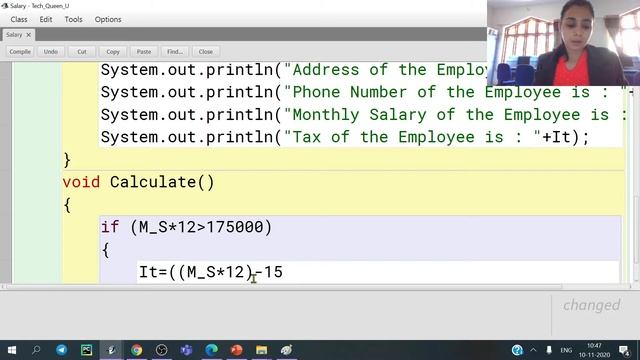Screen dimensions: 640x360
Task: Open the Tools menu
Action: (73, 20)
